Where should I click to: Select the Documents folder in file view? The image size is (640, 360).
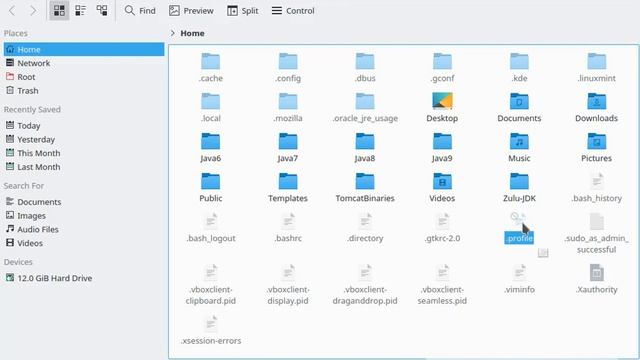[x=519, y=108]
